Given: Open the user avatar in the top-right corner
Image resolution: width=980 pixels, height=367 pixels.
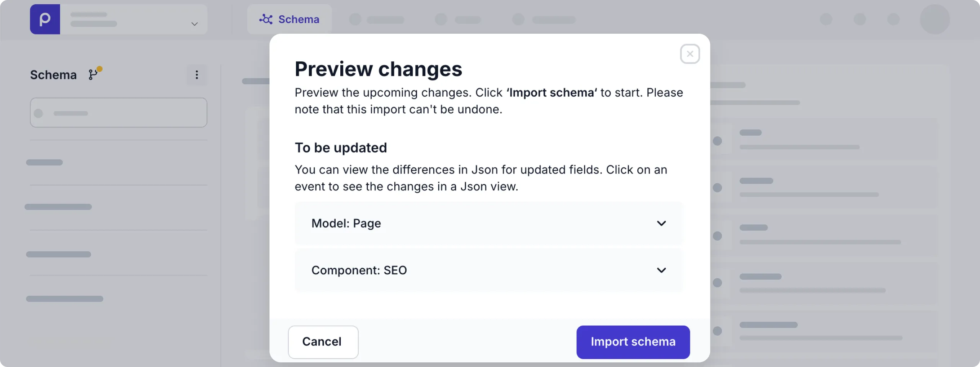Looking at the screenshot, I should pyautogui.click(x=934, y=19).
